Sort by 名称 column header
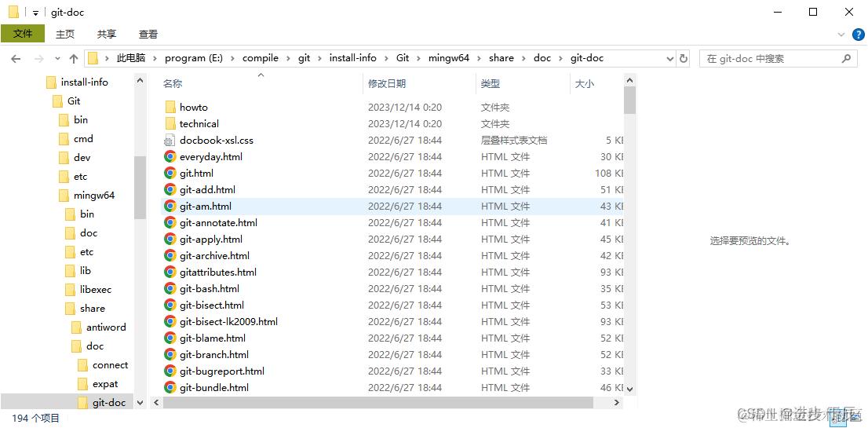This screenshot has height=428, width=868. pyautogui.click(x=173, y=83)
